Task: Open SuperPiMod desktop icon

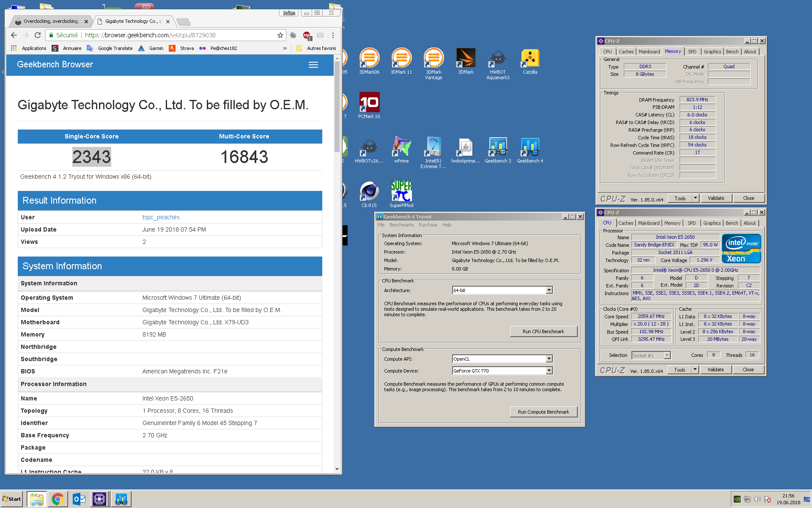Action: (x=401, y=194)
